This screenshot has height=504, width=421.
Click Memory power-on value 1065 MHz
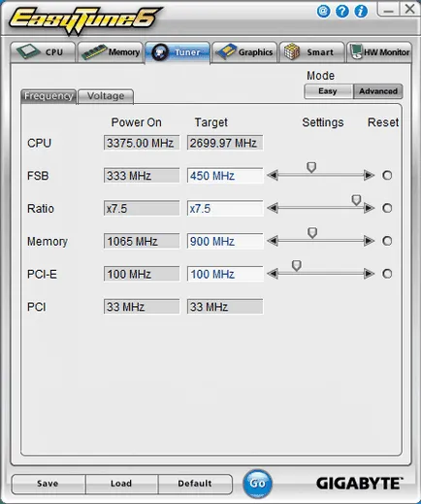tap(142, 242)
